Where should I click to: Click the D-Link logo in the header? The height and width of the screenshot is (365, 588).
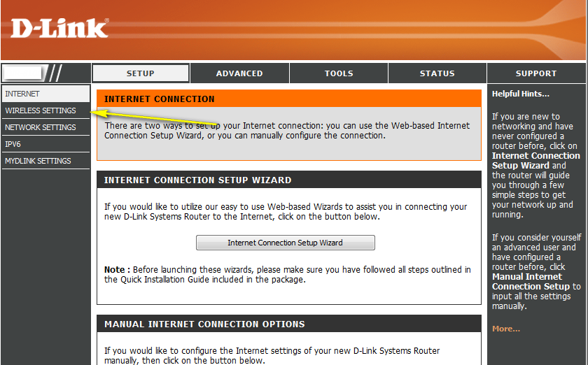59,28
